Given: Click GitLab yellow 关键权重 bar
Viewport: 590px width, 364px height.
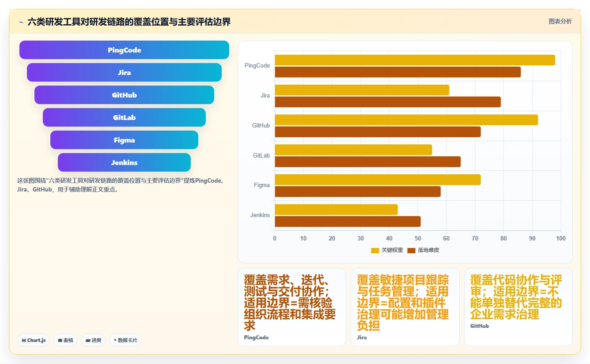Looking at the screenshot, I should click(354, 150).
